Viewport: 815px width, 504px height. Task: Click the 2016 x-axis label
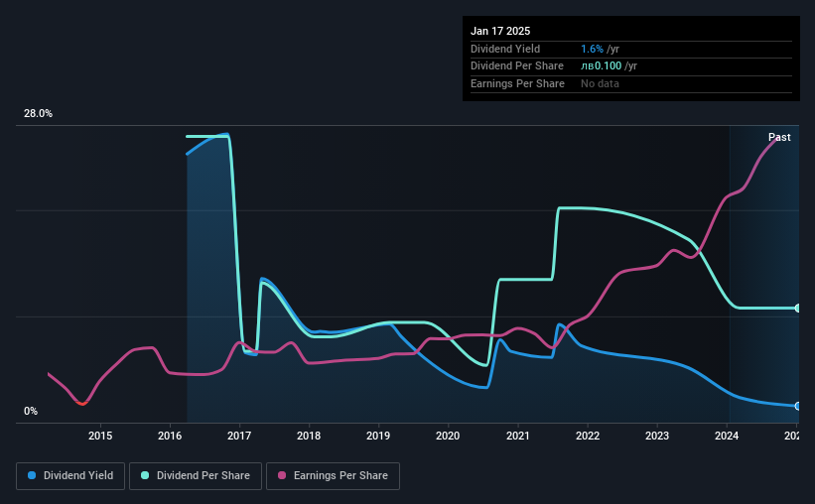pyautogui.click(x=170, y=436)
